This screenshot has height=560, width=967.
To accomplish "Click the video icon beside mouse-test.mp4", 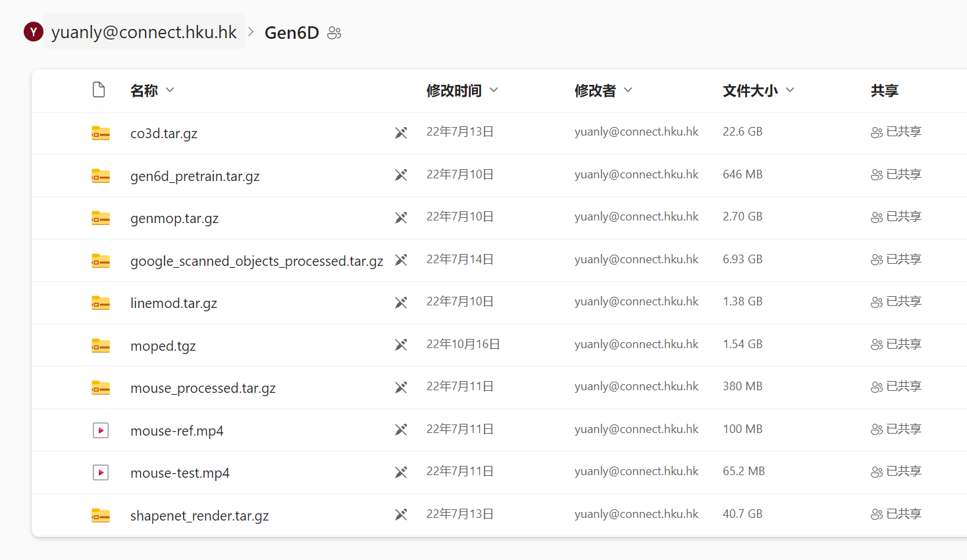I will tap(100, 472).
